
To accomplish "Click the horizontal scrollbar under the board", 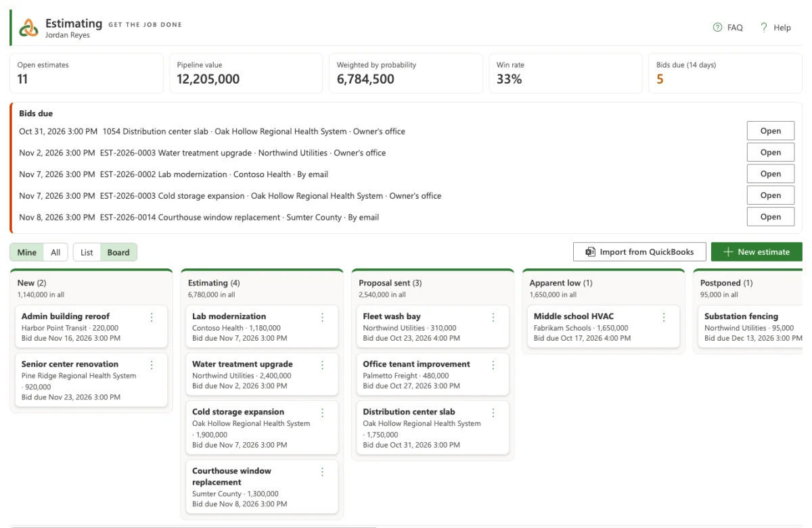I will [x=193, y=526].
